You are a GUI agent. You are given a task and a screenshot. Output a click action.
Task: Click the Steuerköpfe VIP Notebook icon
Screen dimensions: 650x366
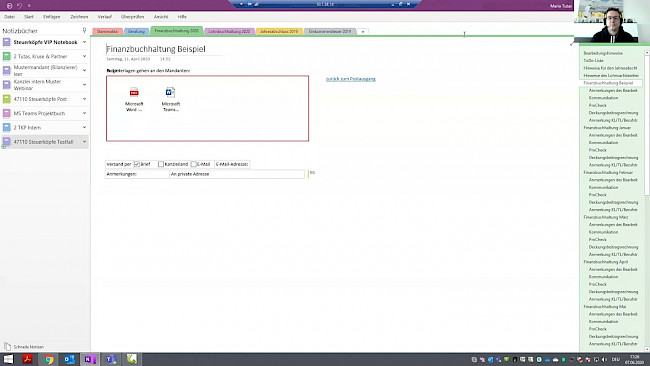click(7, 42)
